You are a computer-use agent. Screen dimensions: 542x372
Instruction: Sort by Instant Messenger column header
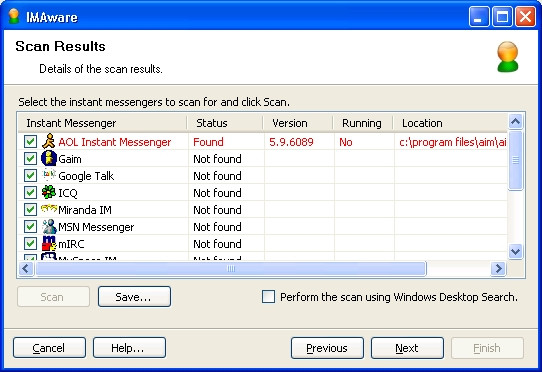102,123
